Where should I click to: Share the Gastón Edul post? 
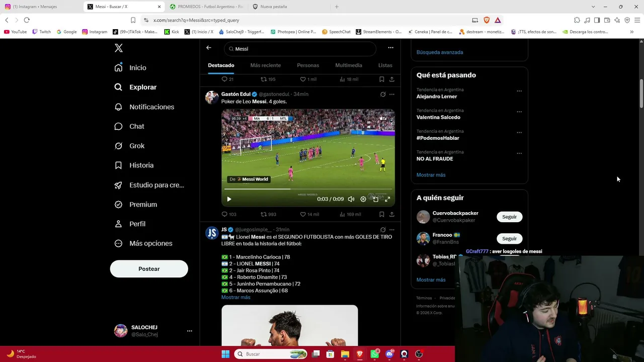(x=391, y=214)
